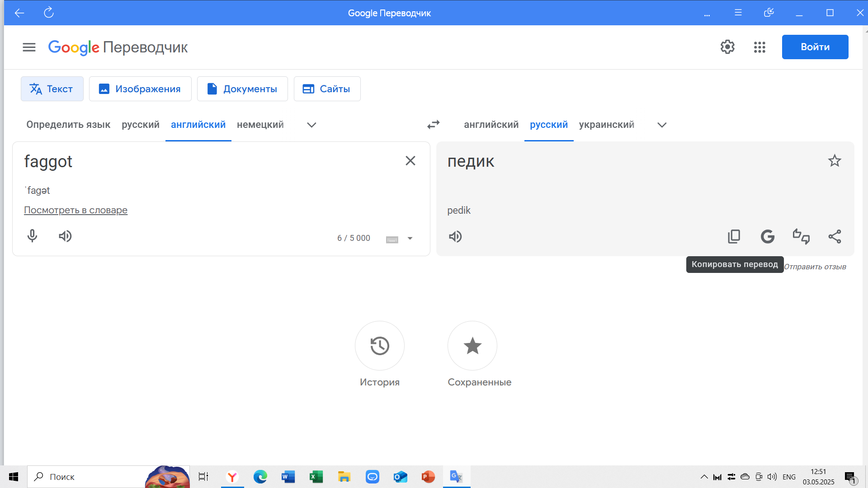Click the extensions icon in title bar
This screenshot has width=868, height=488.
click(769, 13)
